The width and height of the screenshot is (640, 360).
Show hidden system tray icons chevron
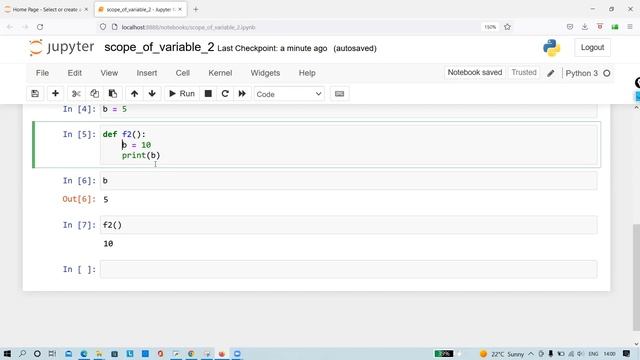pos(531,354)
